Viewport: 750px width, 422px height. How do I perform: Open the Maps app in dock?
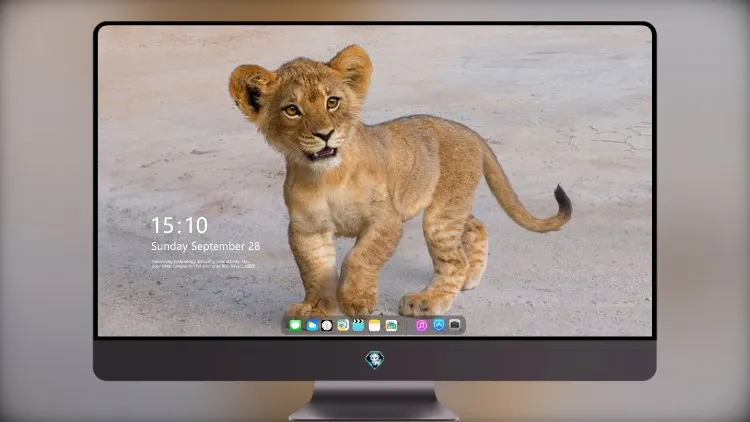(342, 325)
